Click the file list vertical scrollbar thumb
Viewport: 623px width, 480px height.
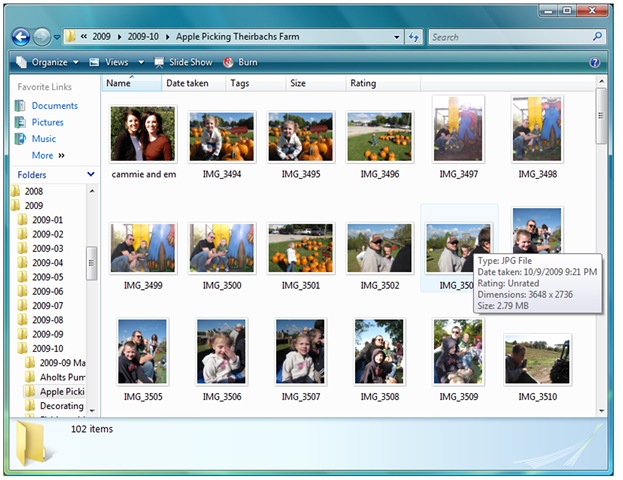(x=601, y=116)
